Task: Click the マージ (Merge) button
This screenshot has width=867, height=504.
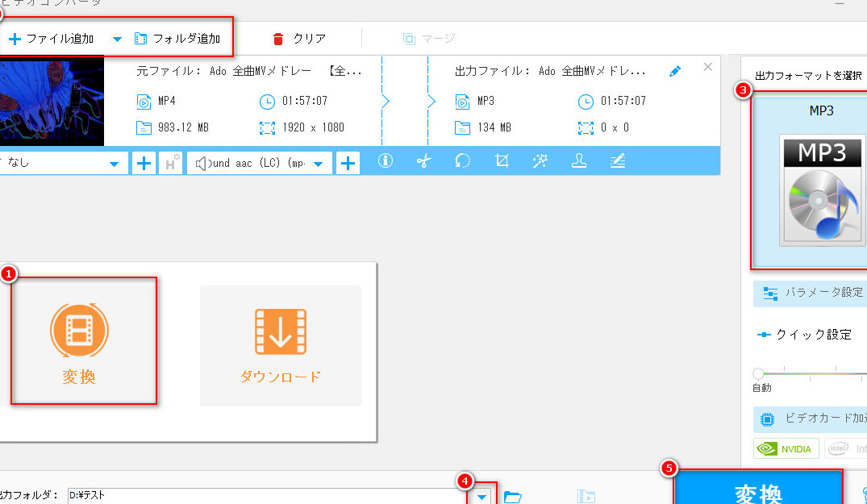Action: [429, 39]
